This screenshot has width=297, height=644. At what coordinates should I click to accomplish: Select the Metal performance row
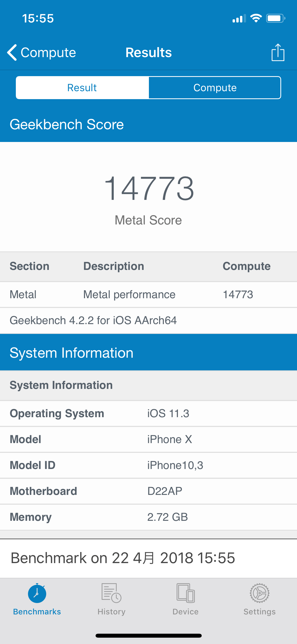[x=148, y=295]
